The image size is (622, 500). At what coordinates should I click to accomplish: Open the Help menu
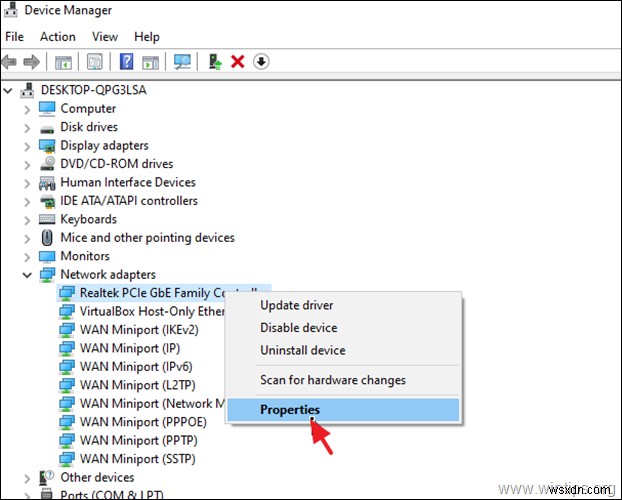(x=147, y=37)
